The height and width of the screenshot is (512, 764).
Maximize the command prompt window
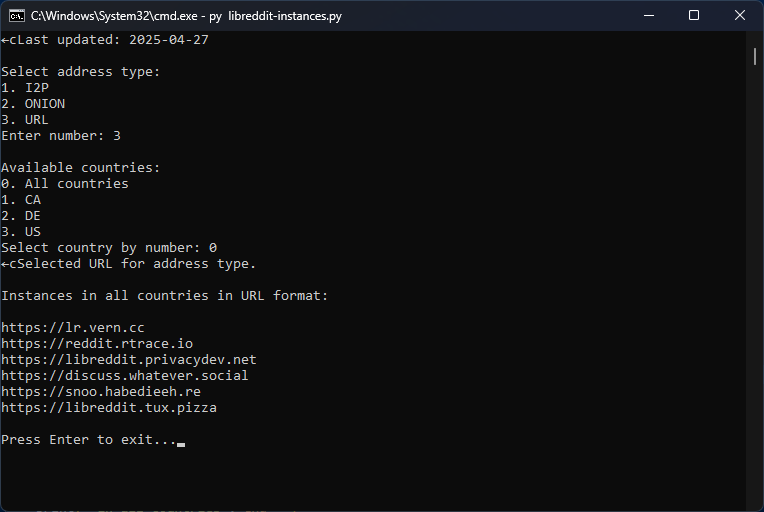coord(694,16)
